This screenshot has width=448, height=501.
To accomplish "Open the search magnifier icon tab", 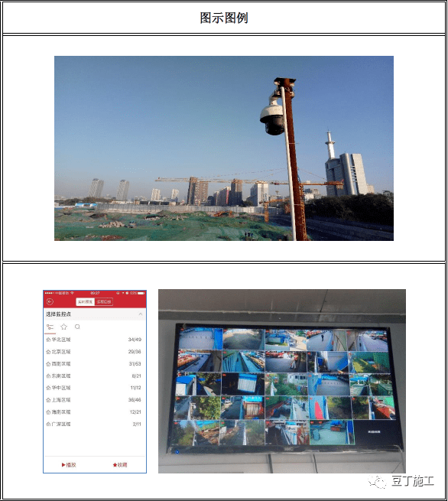I will pyautogui.click(x=77, y=327).
